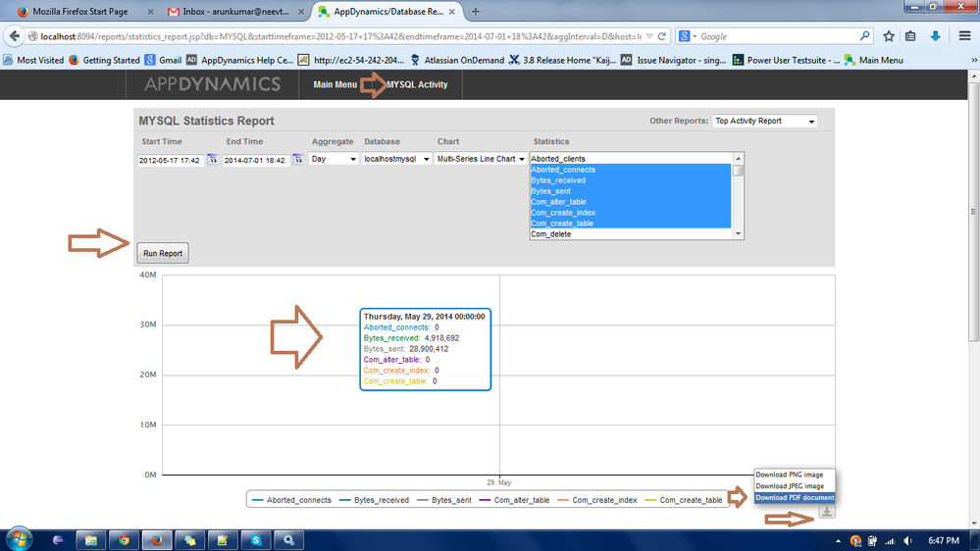
Task: Open the Firefox downloads arrow icon
Action: [936, 36]
